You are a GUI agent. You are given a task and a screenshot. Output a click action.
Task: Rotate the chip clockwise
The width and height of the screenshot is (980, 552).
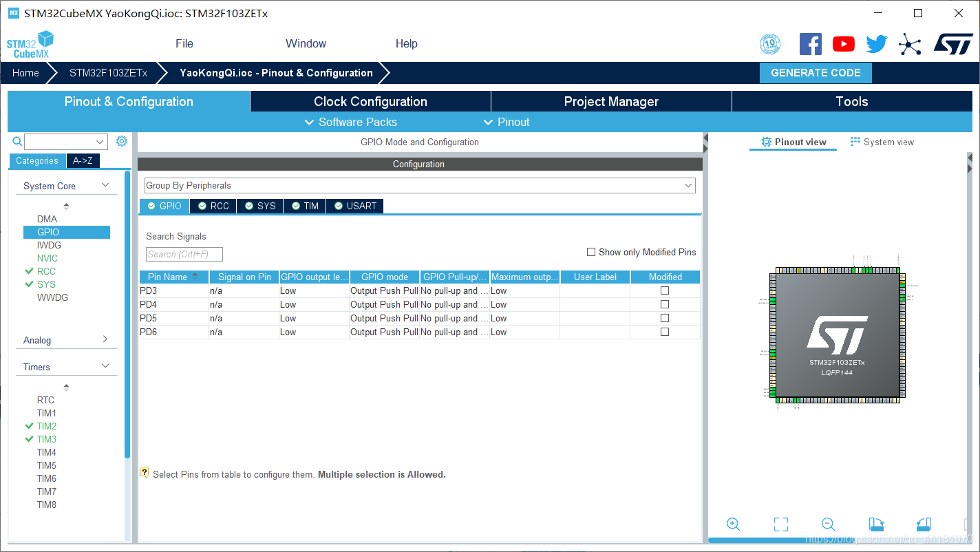click(876, 524)
